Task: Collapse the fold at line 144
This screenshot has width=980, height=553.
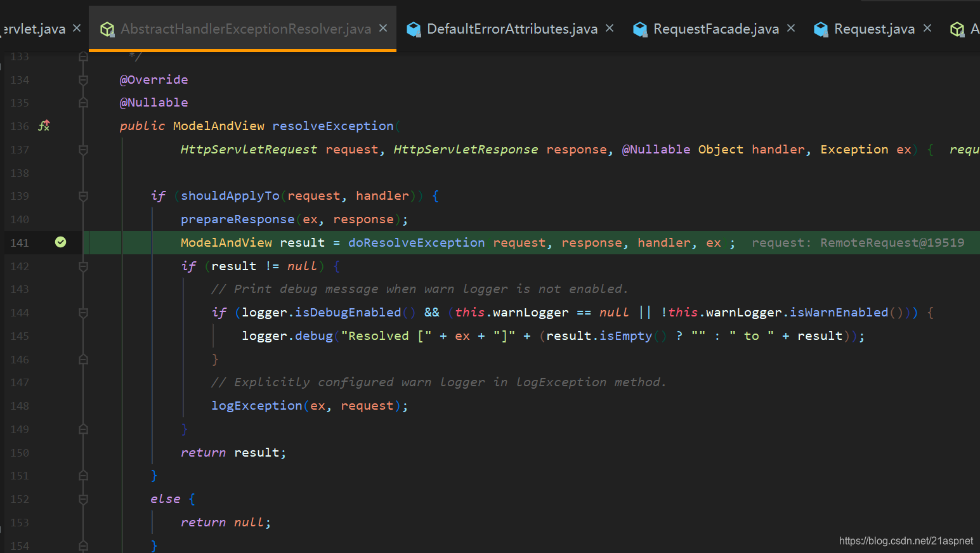Action: (x=83, y=313)
